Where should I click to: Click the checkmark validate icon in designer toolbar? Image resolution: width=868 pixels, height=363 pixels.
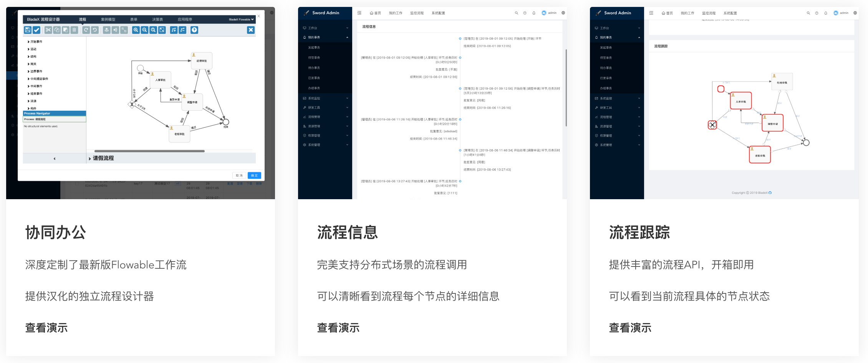36,30
